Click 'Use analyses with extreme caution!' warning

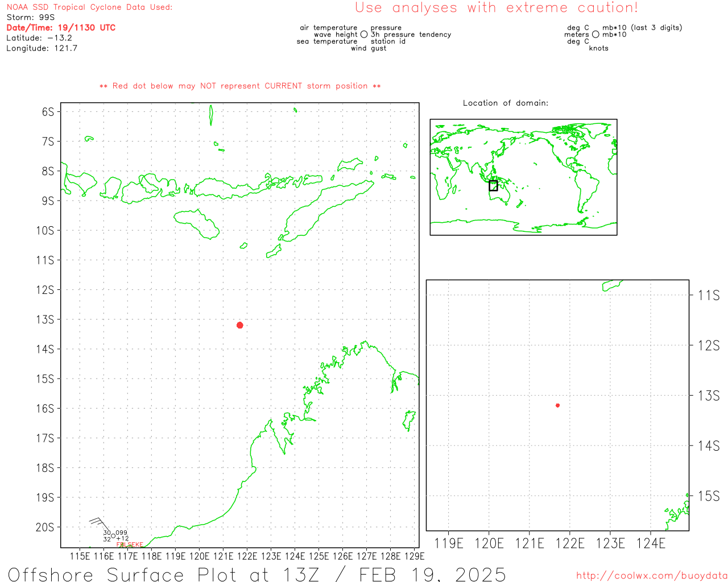497,8
